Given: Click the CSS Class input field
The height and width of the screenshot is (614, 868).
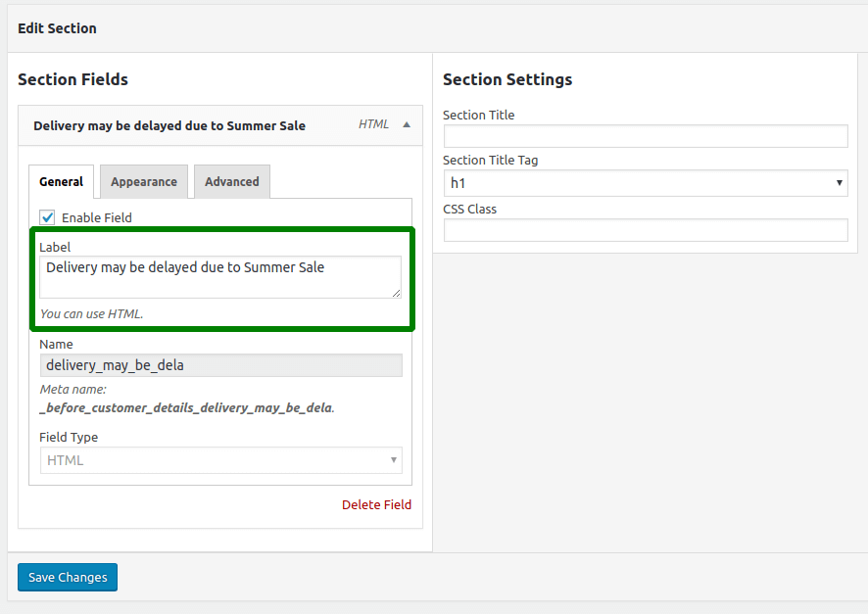Looking at the screenshot, I should point(646,230).
